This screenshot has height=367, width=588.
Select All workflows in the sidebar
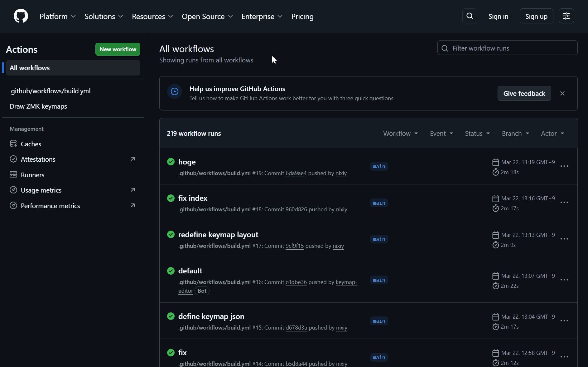(x=73, y=68)
